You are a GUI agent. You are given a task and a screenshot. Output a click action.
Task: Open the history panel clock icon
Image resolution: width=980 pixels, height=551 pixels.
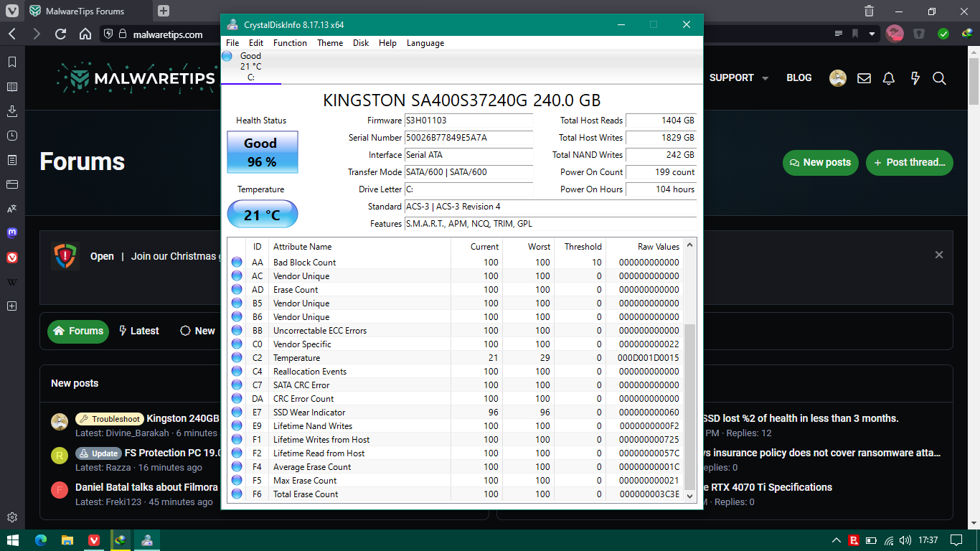pos(12,136)
